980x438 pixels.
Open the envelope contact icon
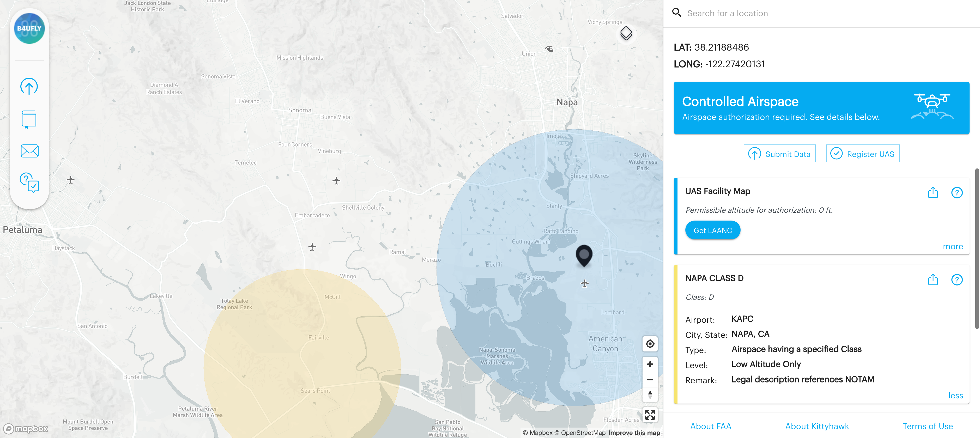click(x=29, y=151)
